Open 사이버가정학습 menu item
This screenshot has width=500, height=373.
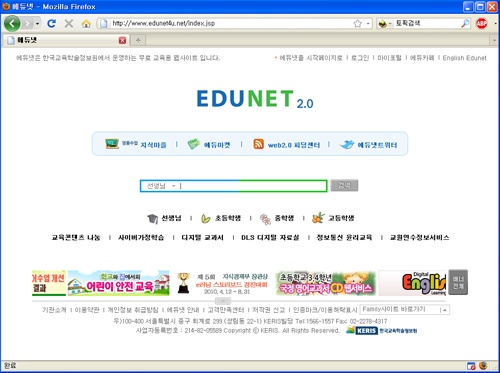point(141,238)
